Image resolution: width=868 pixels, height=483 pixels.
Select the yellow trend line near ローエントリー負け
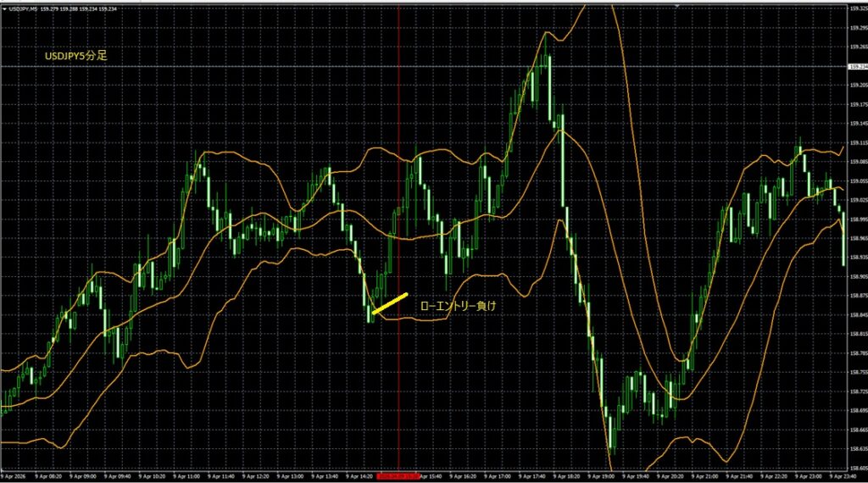pos(390,303)
